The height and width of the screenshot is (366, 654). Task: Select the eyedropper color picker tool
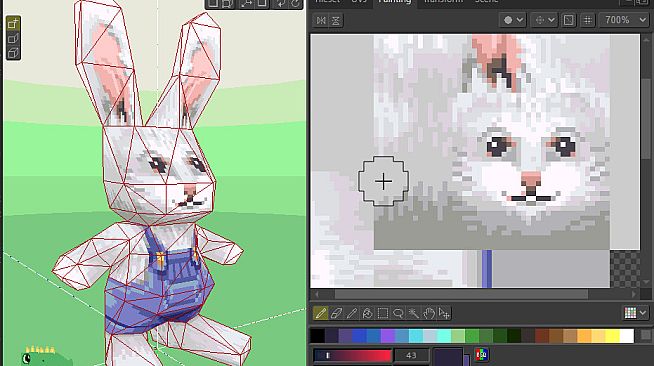point(351,313)
